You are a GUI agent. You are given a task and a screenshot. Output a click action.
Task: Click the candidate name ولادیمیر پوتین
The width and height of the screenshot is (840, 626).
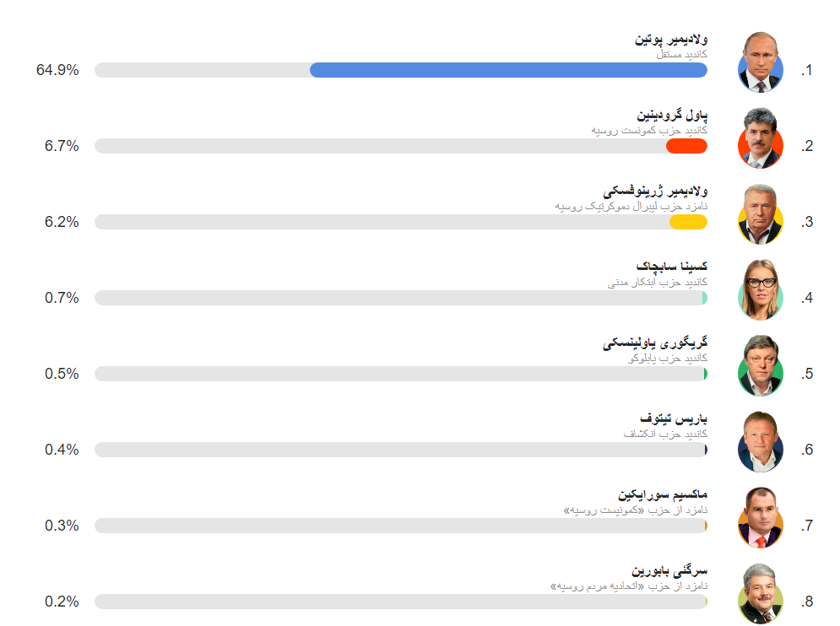[671, 39]
